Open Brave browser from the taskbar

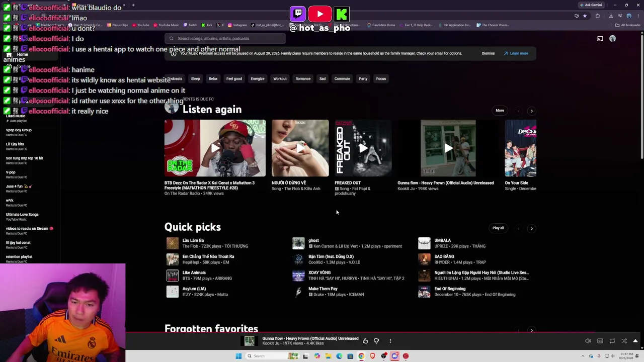(x=372, y=356)
